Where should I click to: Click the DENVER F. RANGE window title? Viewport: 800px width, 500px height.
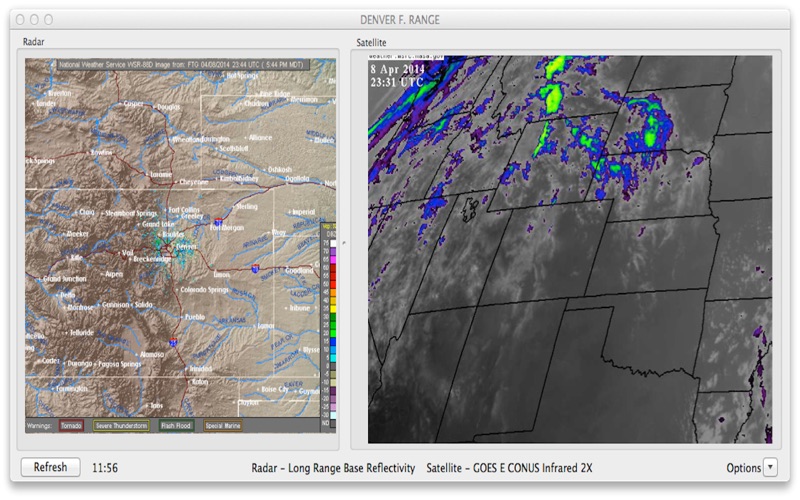click(x=399, y=20)
